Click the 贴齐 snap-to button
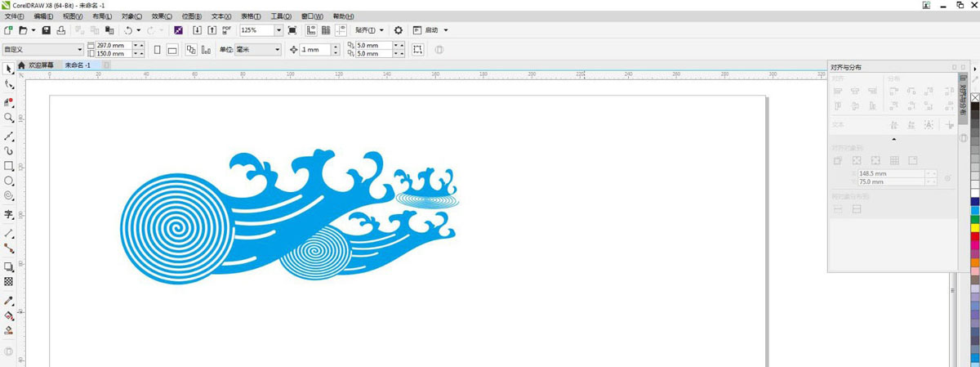Screen dimensions: 980x367 click(369, 30)
